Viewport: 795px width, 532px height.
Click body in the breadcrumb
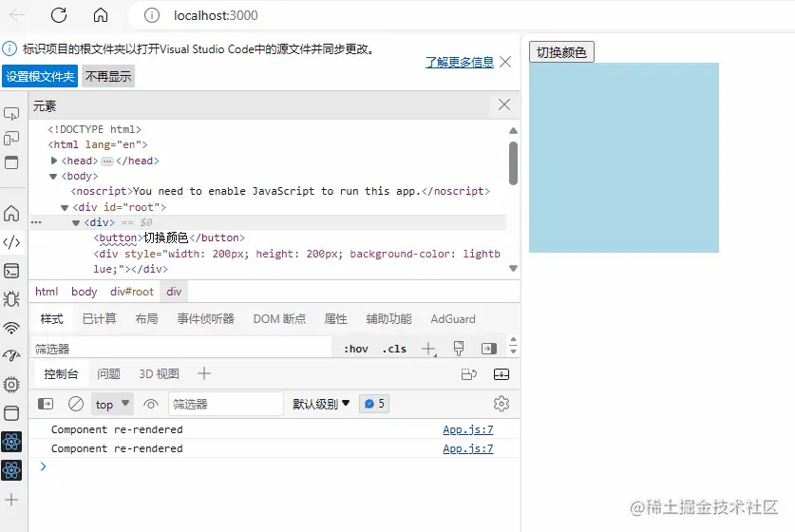tap(85, 292)
